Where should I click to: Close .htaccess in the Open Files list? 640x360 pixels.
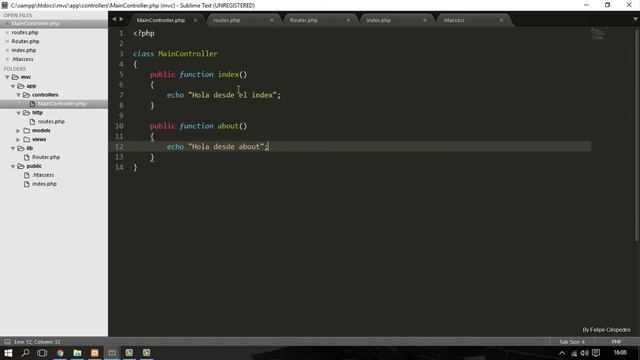pyautogui.click(x=7, y=60)
